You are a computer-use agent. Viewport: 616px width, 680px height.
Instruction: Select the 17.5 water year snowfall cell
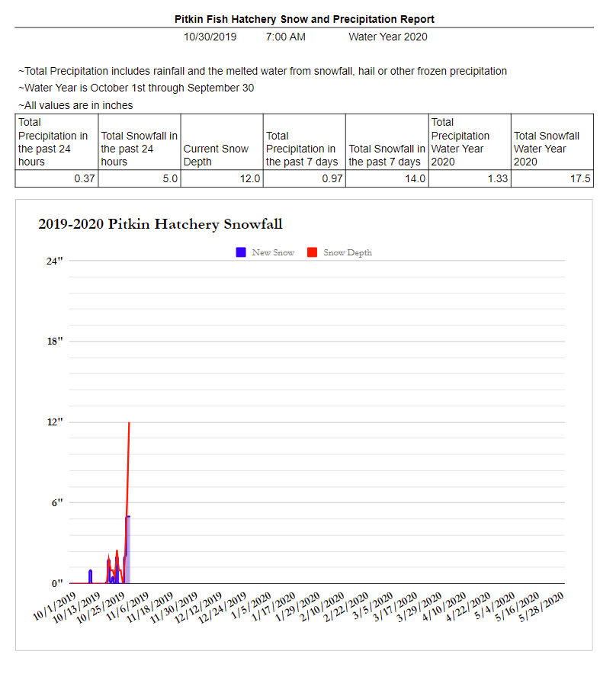[x=552, y=179]
